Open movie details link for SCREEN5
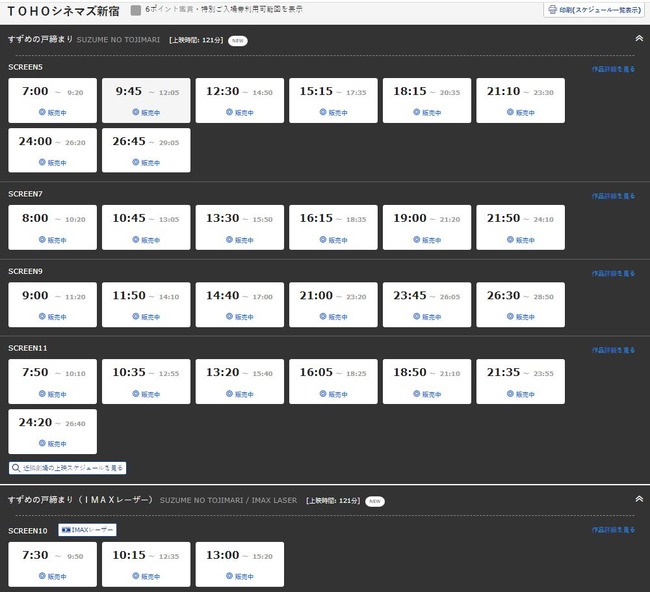 pos(612,70)
